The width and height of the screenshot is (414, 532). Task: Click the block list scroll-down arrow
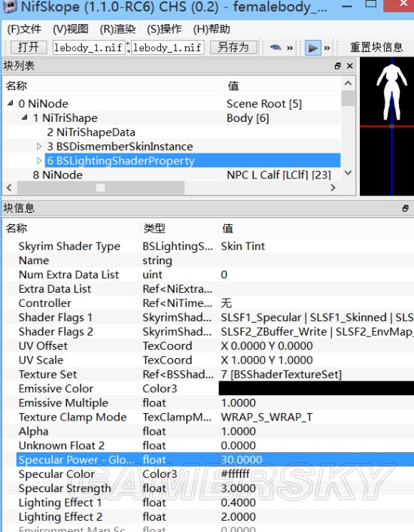tap(348, 173)
